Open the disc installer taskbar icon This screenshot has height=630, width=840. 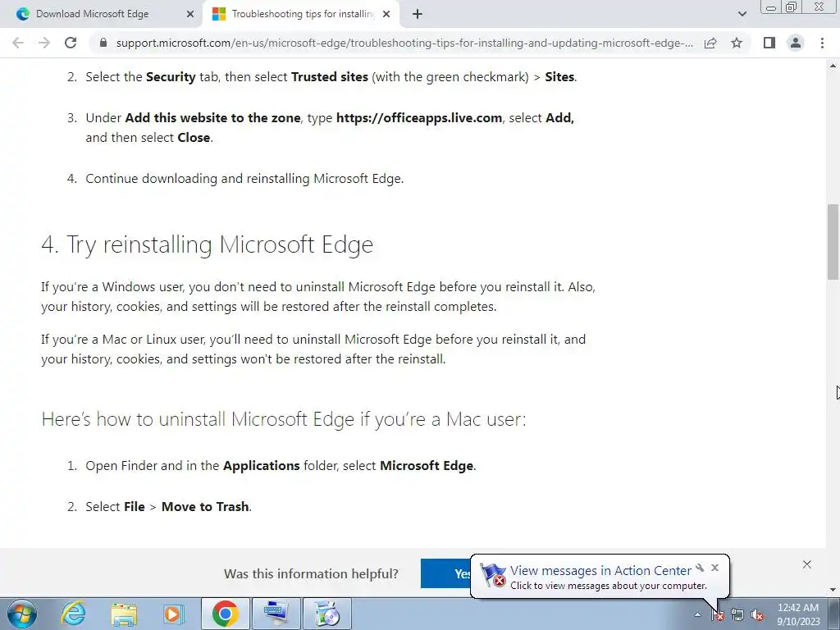click(327, 614)
